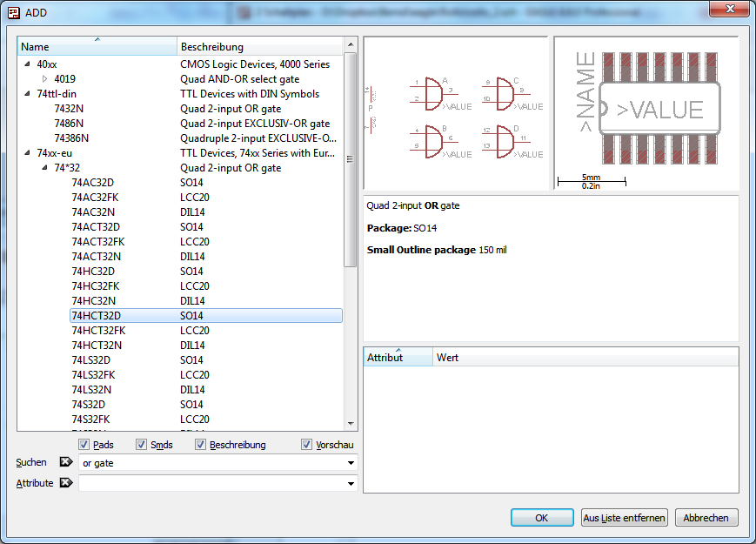
Task: Click the EAGLE ADD window title icon
Action: click(14, 12)
